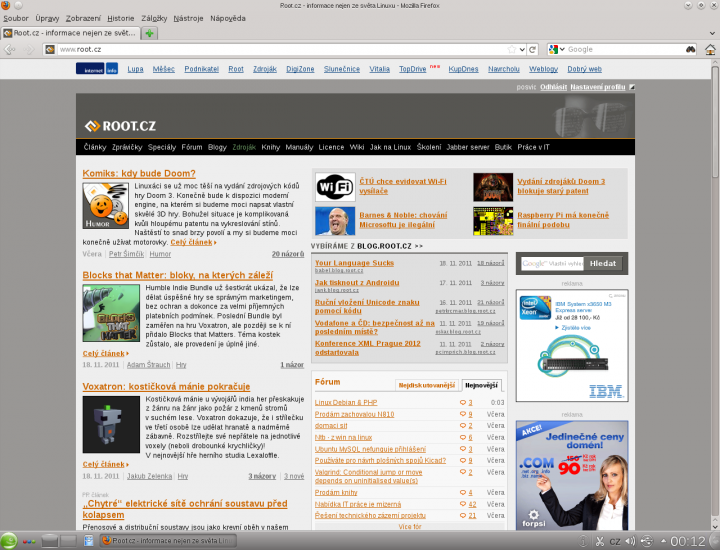Viewport: 720px width, 550px height.
Task: Expand hidden system tray icons arrow
Action: pos(663,540)
